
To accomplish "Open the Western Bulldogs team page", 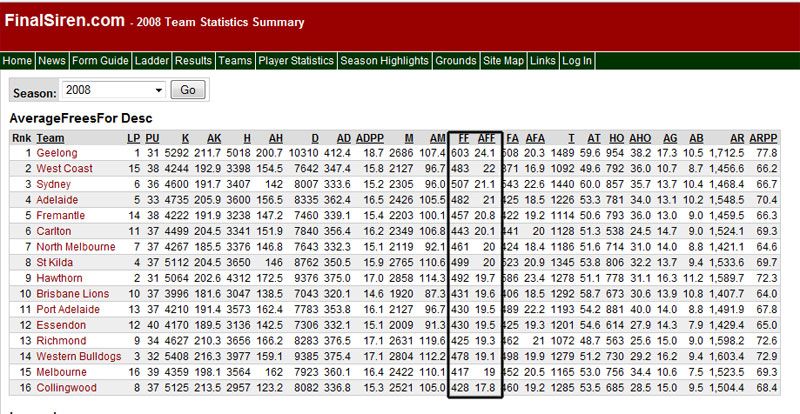I will click(x=80, y=356).
